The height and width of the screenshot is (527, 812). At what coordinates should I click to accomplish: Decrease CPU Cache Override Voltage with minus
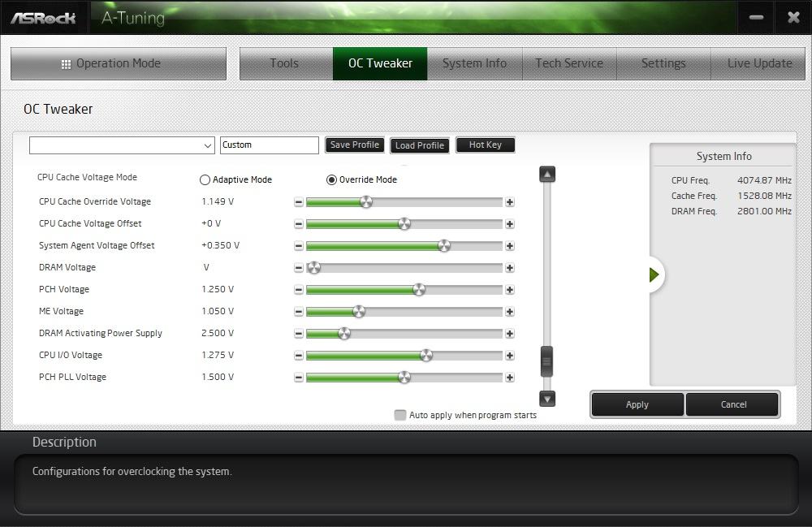pyautogui.click(x=299, y=202)
